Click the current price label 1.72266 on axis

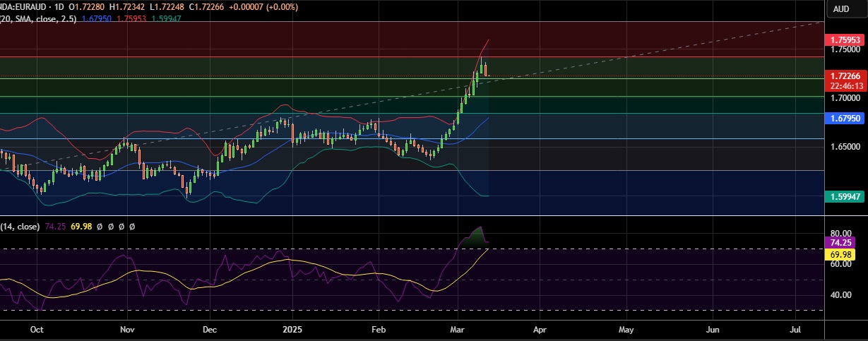[x=847, y=76]
